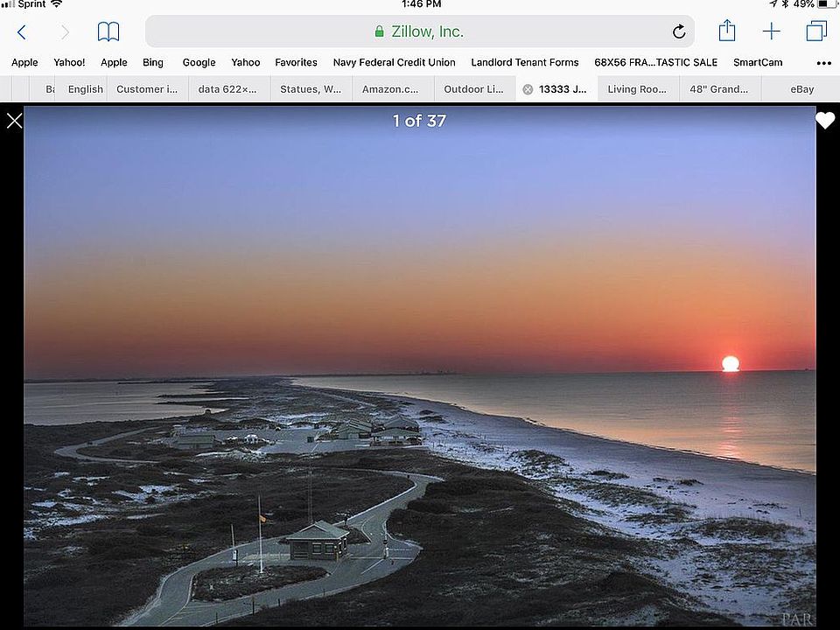Open the SmartCam bookmark
840x630 pixels.
coord(758,63)
